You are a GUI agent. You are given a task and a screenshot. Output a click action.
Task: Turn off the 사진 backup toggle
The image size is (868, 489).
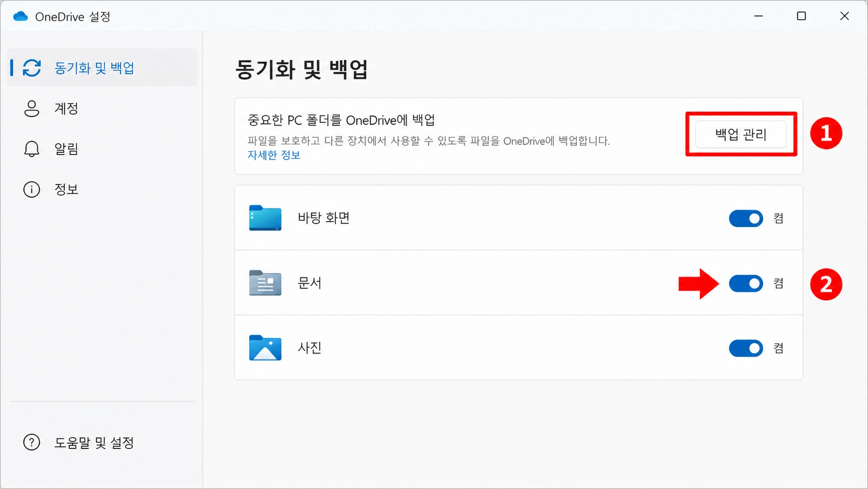point(746,348)
